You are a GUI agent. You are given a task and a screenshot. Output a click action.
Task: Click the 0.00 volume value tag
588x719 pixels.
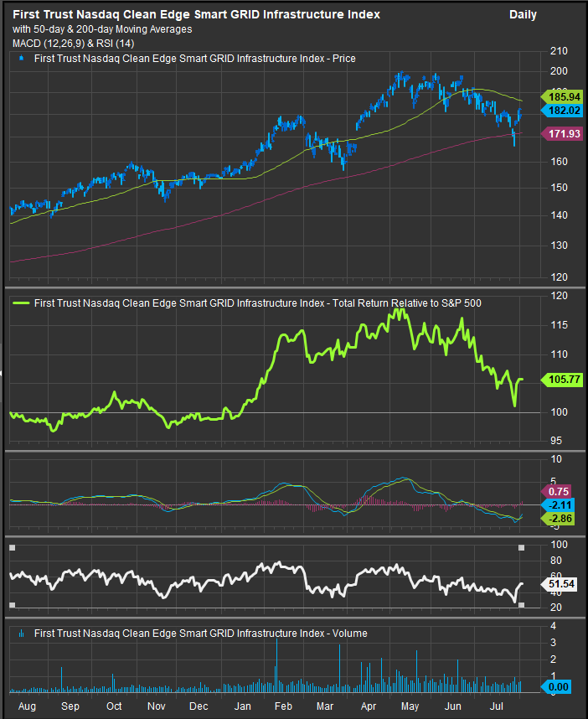[x=556, y=687]
